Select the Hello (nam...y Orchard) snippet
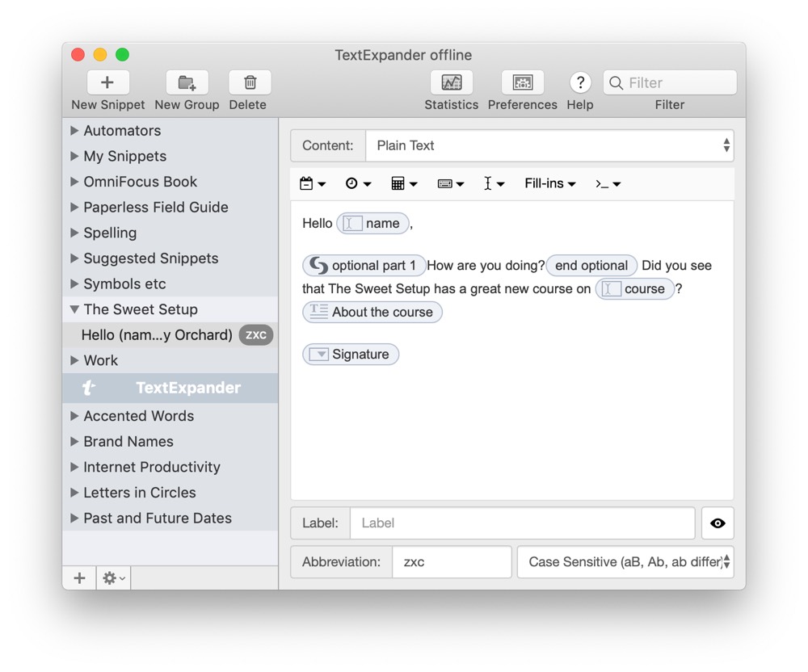This screenshot has width=808, height=672. point(170,334)
